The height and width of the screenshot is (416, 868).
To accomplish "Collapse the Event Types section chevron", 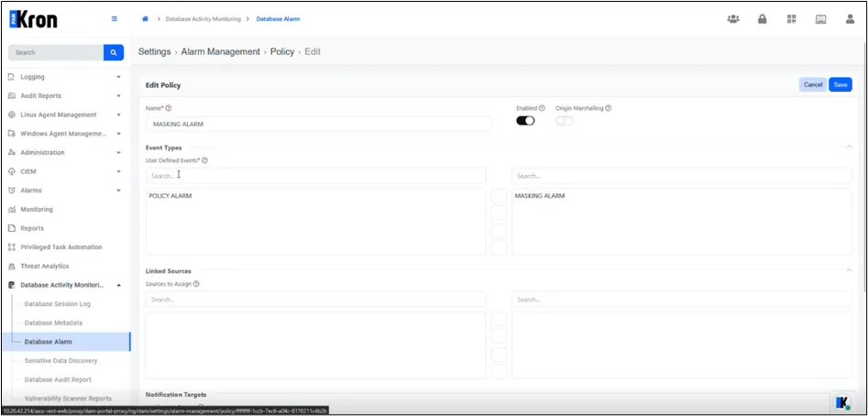I will [849, 147].
